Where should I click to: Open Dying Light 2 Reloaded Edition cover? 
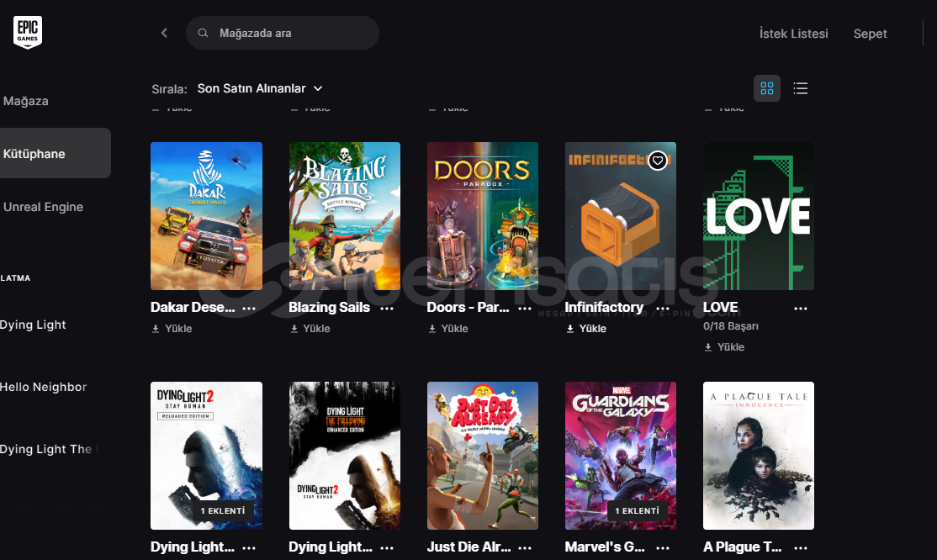206,456
